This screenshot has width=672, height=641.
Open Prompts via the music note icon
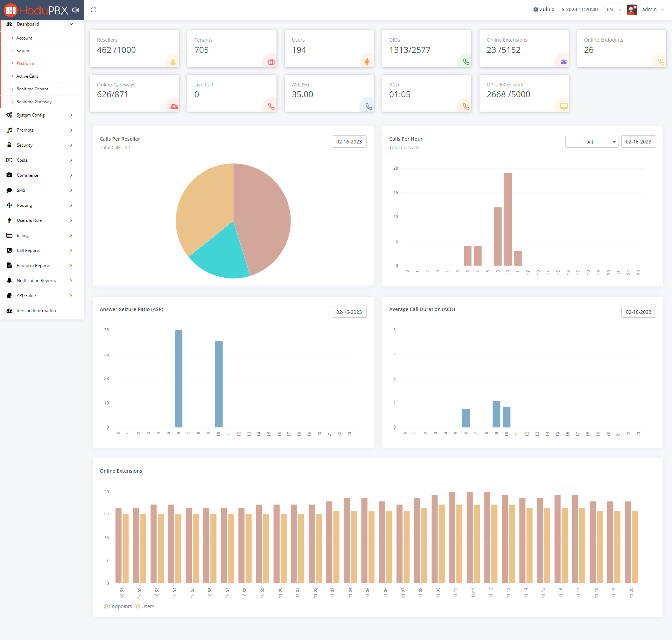click(9, 130)
